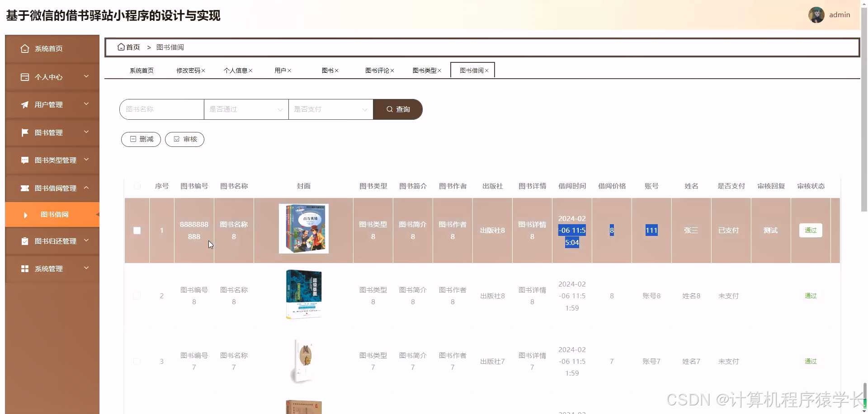Click the 图书名称 search input field

coord(162,109)
